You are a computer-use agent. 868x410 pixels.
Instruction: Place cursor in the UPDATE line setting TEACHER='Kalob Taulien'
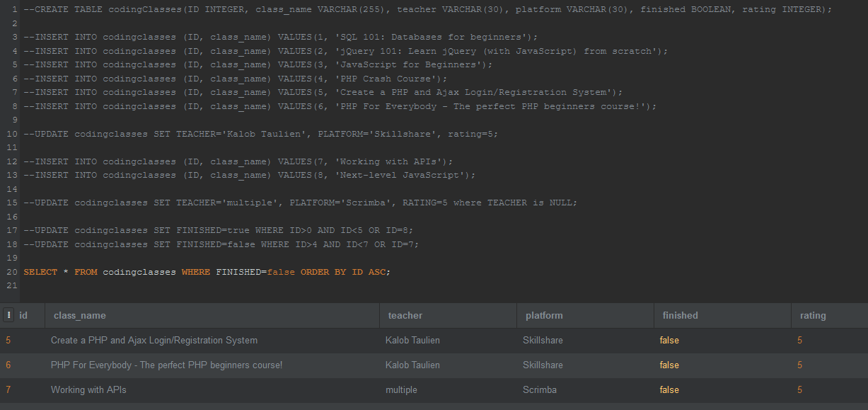point(261,134)
